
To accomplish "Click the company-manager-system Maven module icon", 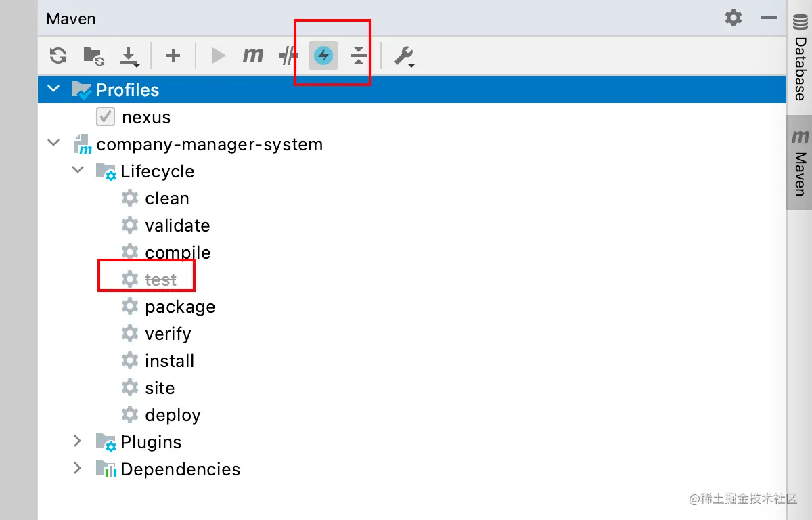I will tap(83, 144).
